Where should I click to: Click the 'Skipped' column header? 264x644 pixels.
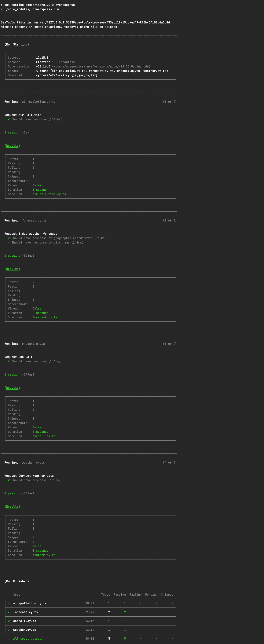167,595
